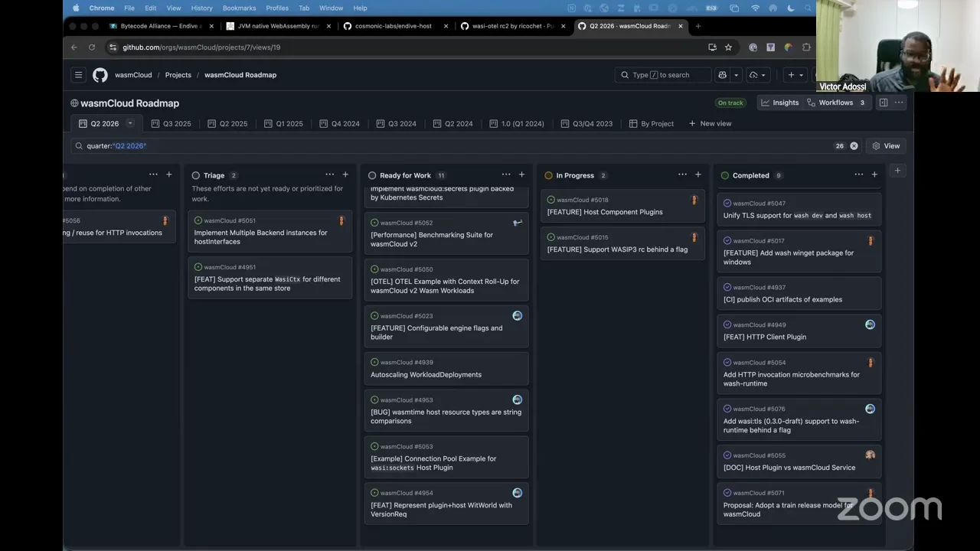Open the Projects breadcrumb link
The width and height of the screenshot is (980, 551).
[178, 75]
